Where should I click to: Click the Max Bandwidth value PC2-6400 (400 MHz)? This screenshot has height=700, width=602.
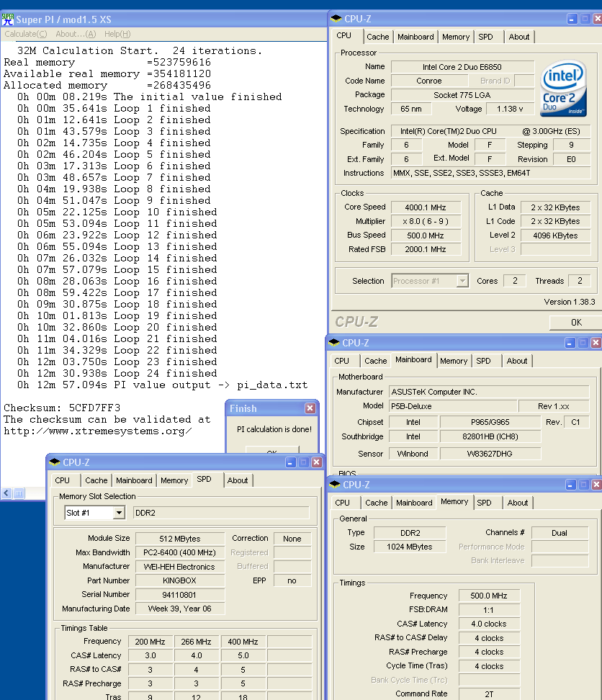pos(180,552)
